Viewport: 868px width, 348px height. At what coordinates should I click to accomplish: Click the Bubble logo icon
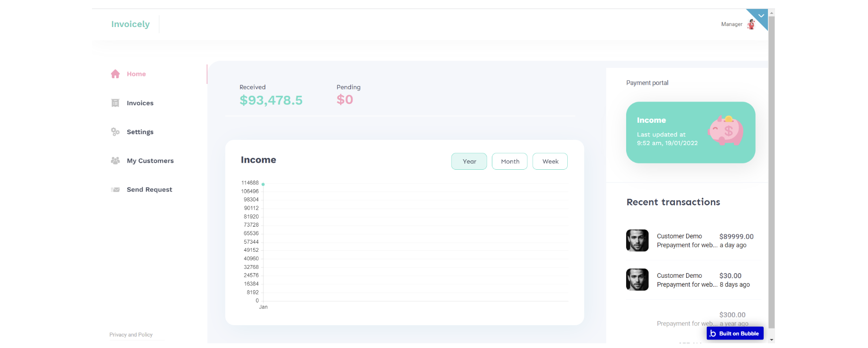coord(712,333)
